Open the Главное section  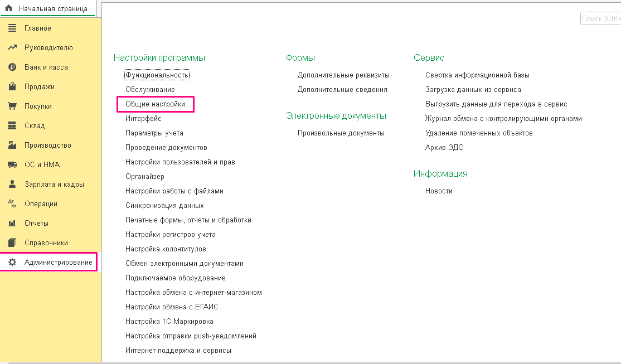51,28
